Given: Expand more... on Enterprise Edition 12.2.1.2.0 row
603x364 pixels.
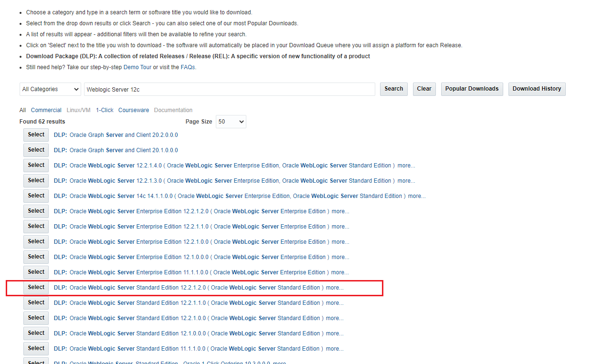Looking at the screenshot, I should [x=340, y=211].
